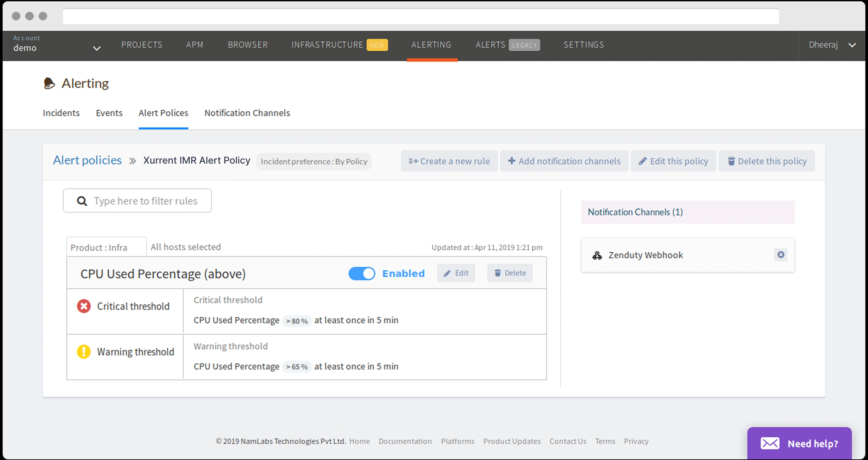This screenshot has height=460, width=868.
Task: Click the red Critical threshold icon
Action: (x=84, y=306)
